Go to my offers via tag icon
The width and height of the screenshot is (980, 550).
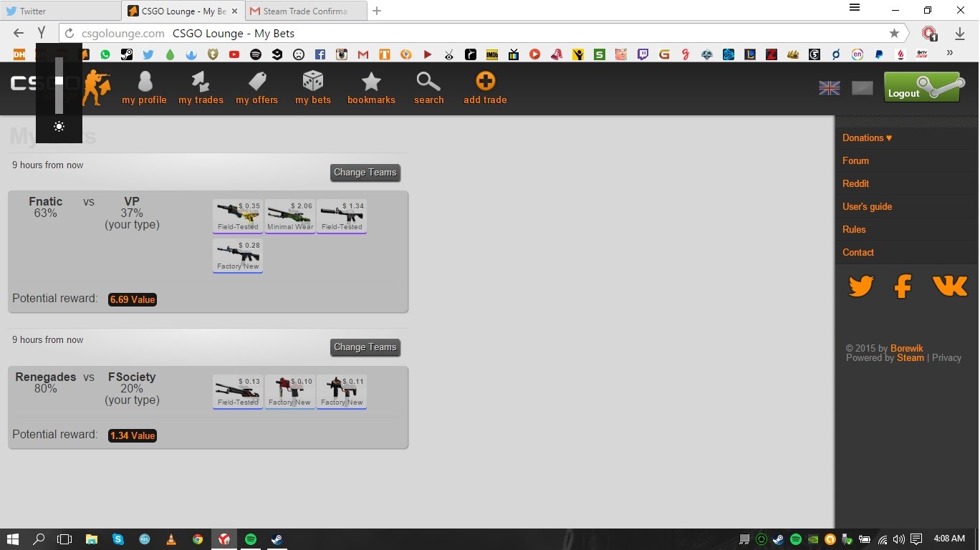256,88
